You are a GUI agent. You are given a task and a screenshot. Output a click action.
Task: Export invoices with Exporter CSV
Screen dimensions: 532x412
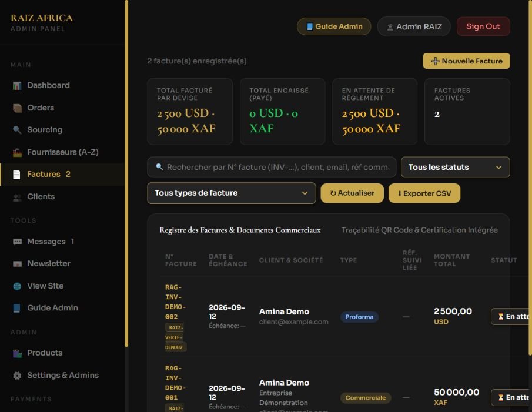pyautogui.click(x=424, y=193)
